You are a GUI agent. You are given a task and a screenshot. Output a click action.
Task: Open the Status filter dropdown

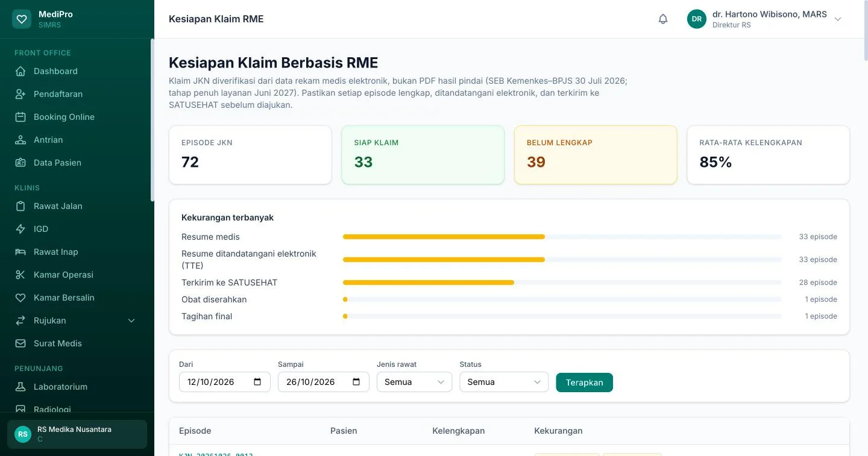click(x=504, y=382)
